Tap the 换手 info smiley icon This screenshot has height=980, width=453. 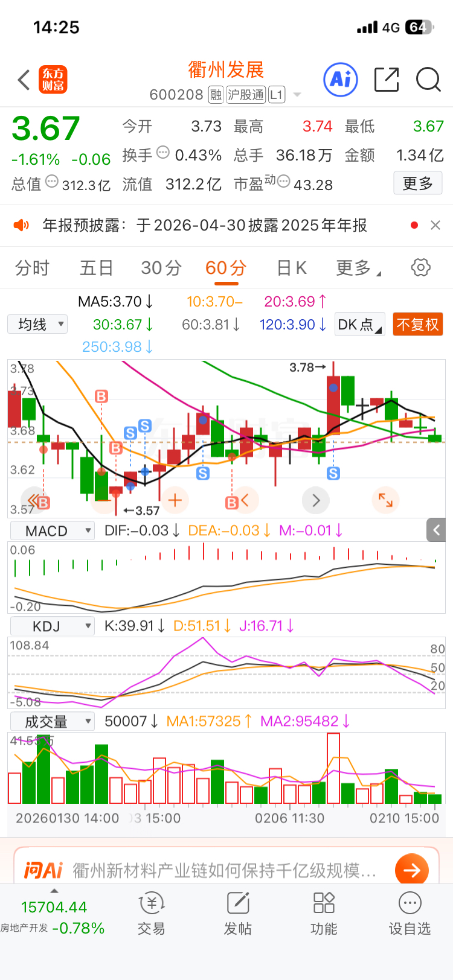click(163, 152)
